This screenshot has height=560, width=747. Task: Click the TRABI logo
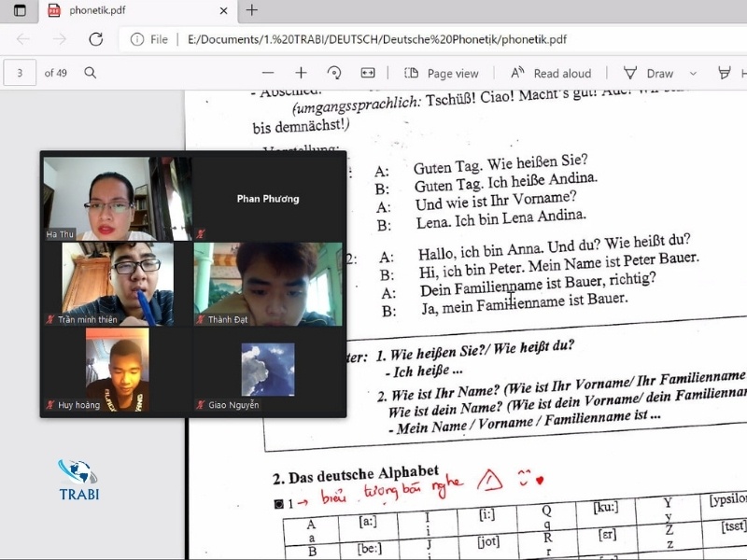tap(78, 480)
